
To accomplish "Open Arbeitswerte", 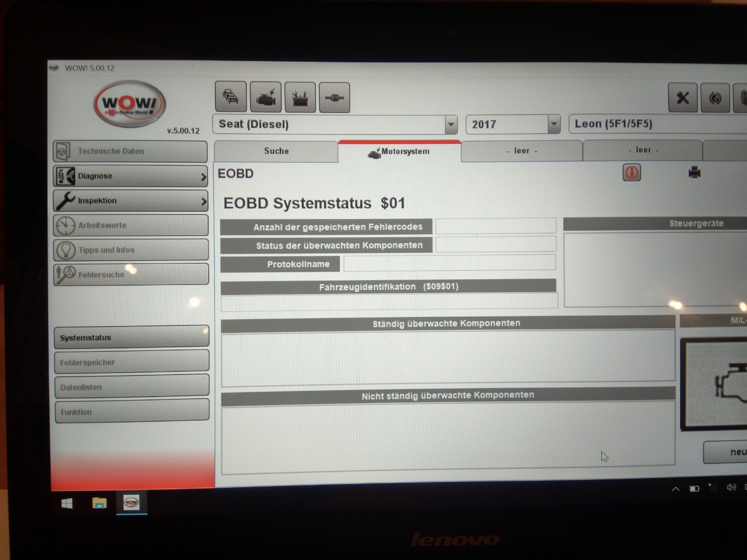I will [131, 225].
